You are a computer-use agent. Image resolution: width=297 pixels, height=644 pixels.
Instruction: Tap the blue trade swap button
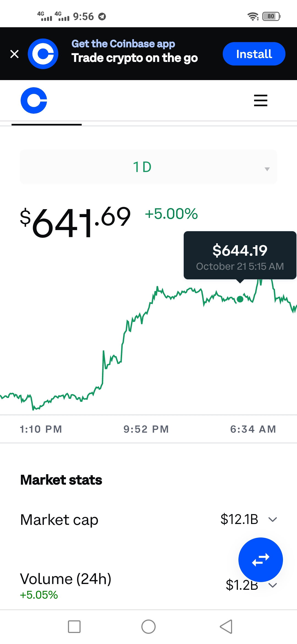point(260,560)
